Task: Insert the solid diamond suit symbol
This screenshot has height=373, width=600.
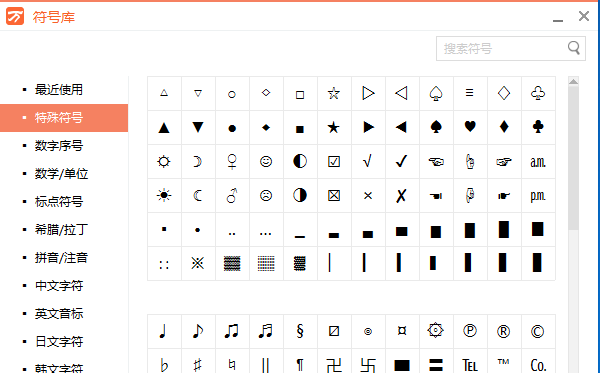Action: click(504, 127)
